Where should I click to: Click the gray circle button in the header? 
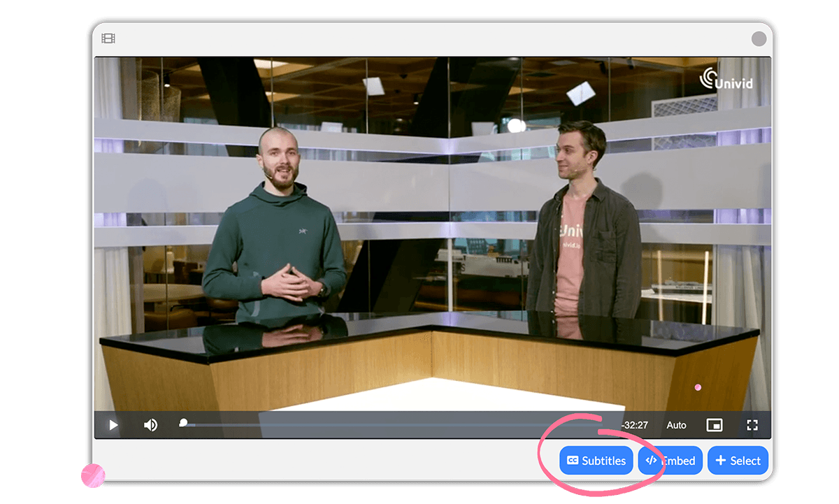tap(759, 38)
